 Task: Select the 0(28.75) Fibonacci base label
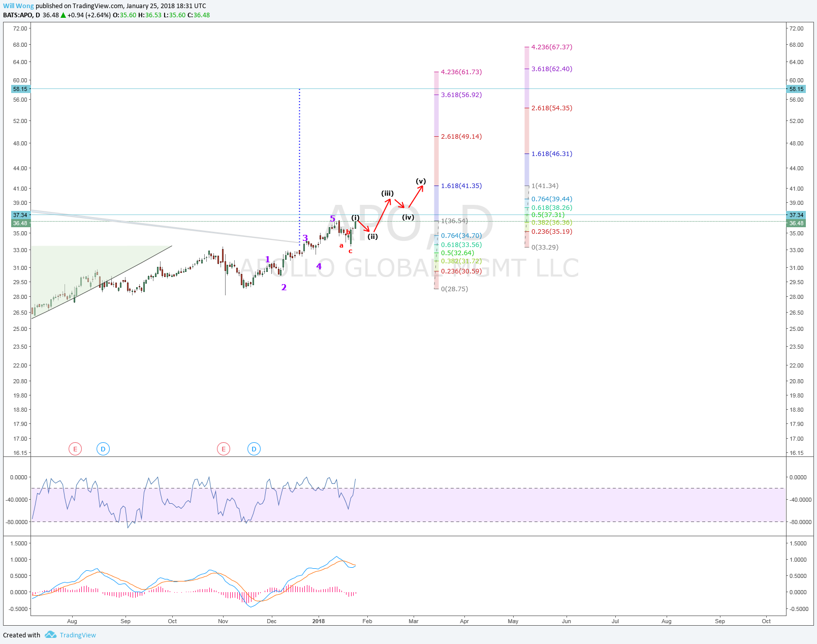[455, 289]
